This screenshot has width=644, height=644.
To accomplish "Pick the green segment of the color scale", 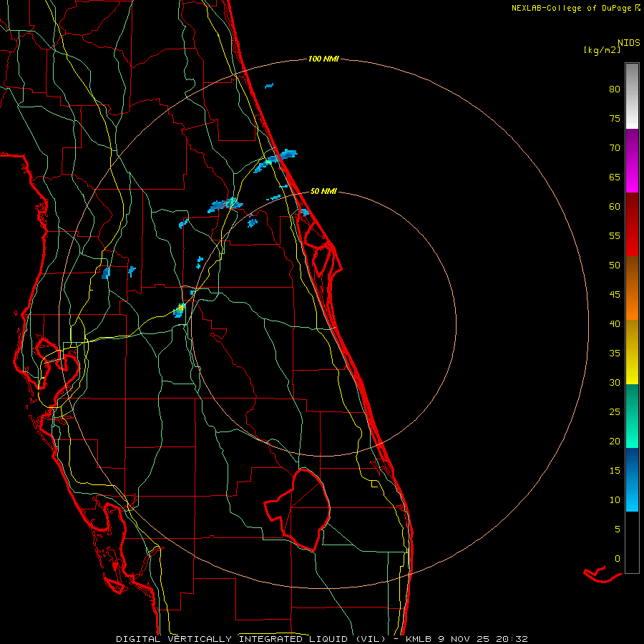I will click(632, 416).
